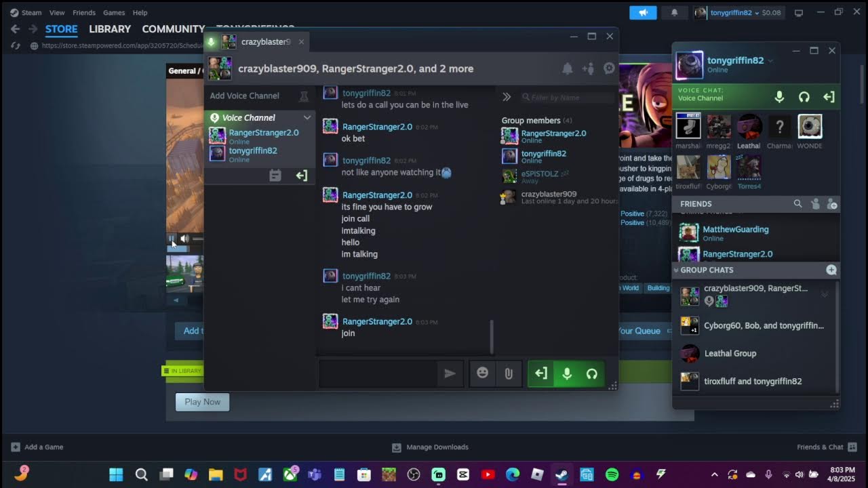Leave voice chat from the chat input bar
868x488 pixels.
pos(540,373)
